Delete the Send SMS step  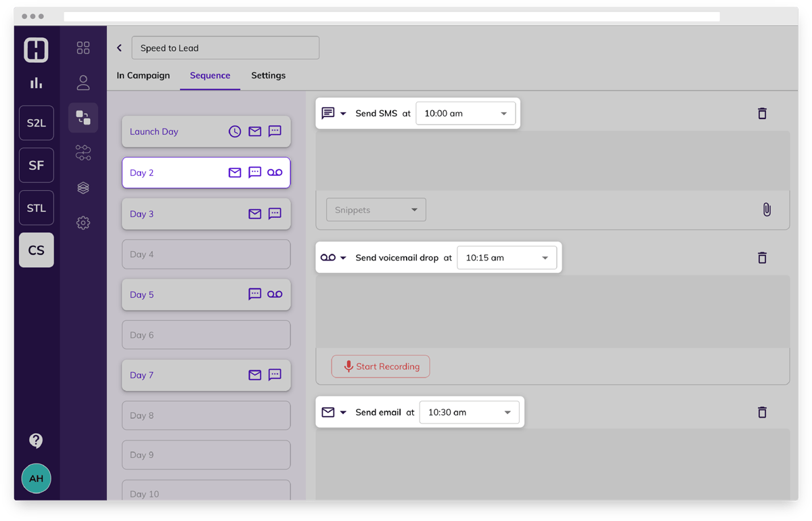click(x=762, y=113)
